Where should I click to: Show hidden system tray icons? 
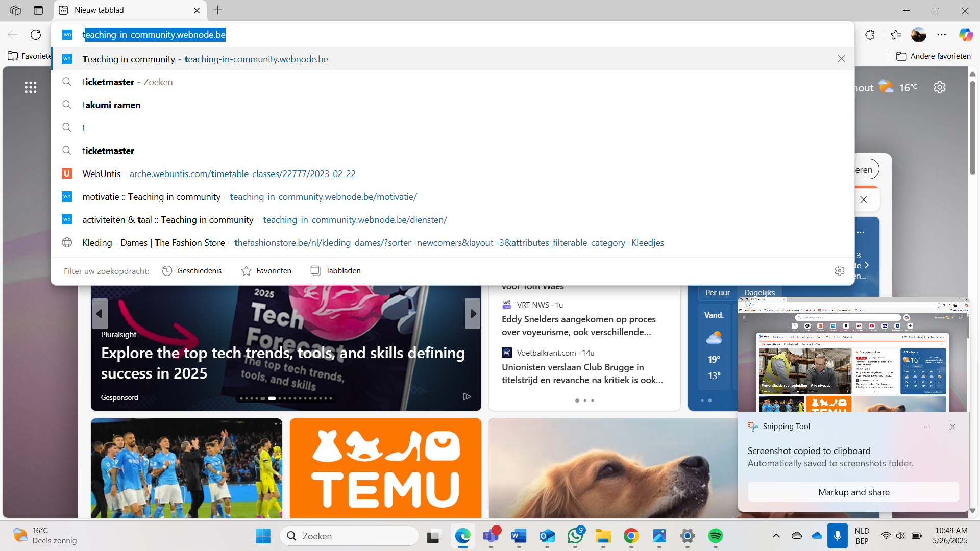coord(776,536)
